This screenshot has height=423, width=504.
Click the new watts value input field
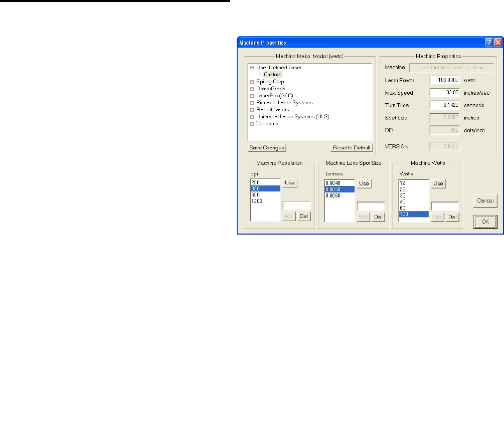click(x=445, y=206)
